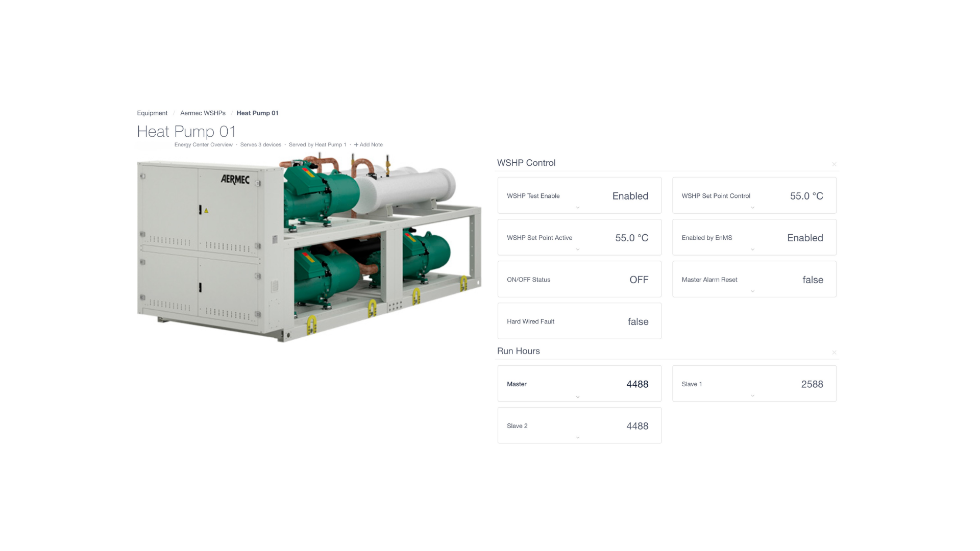Open Serves 3 devices link
The height and width of the screenshot is (551, 980).
261,145
